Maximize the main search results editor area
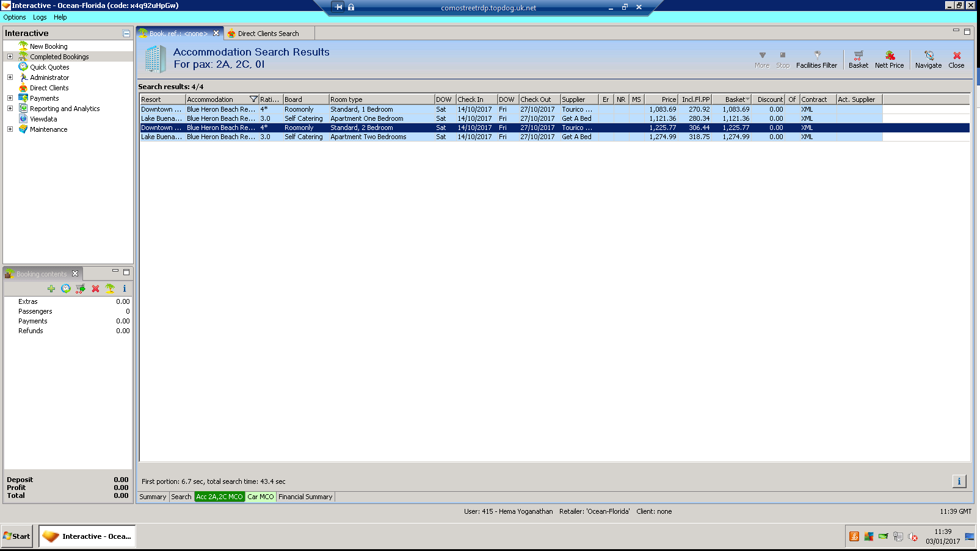The width and height of the screenshot is (980, 551). pos(967,32)
